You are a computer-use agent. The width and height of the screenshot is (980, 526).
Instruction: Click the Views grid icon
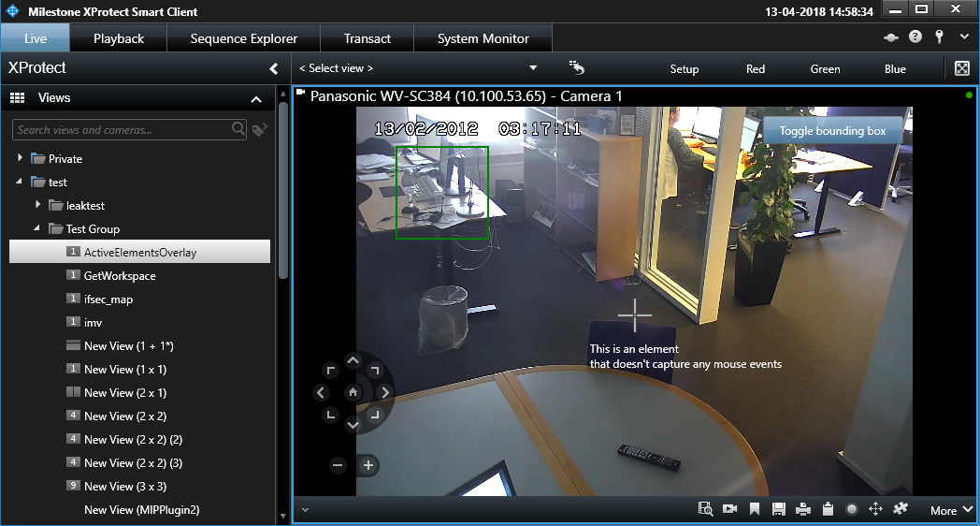pos(18,97)
